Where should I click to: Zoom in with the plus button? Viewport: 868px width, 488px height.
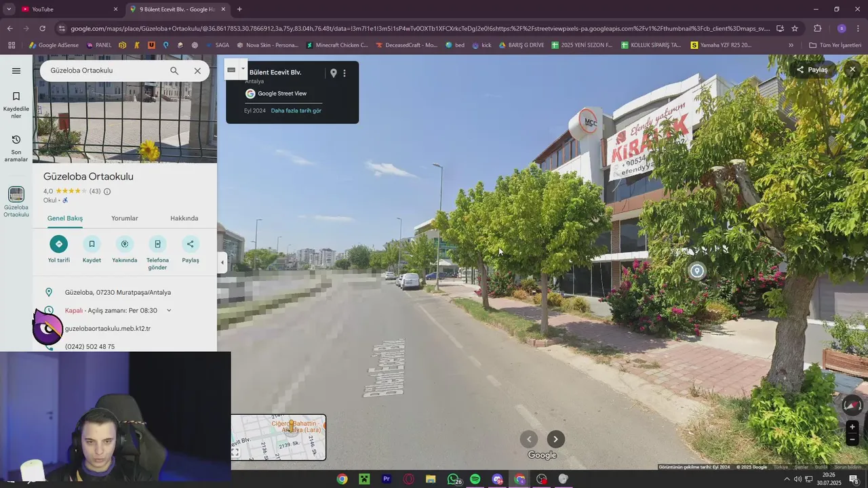coord(852,427)
